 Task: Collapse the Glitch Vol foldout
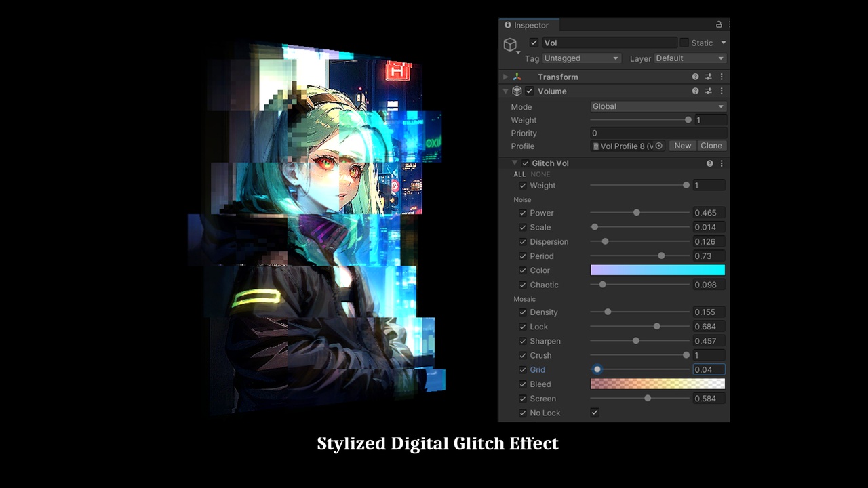pyautogui.click(x=515, y=163)
